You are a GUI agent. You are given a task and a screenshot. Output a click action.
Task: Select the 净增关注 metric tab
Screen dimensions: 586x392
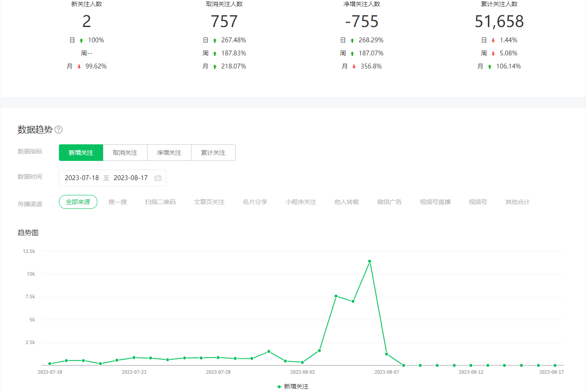tap(169, 153)
